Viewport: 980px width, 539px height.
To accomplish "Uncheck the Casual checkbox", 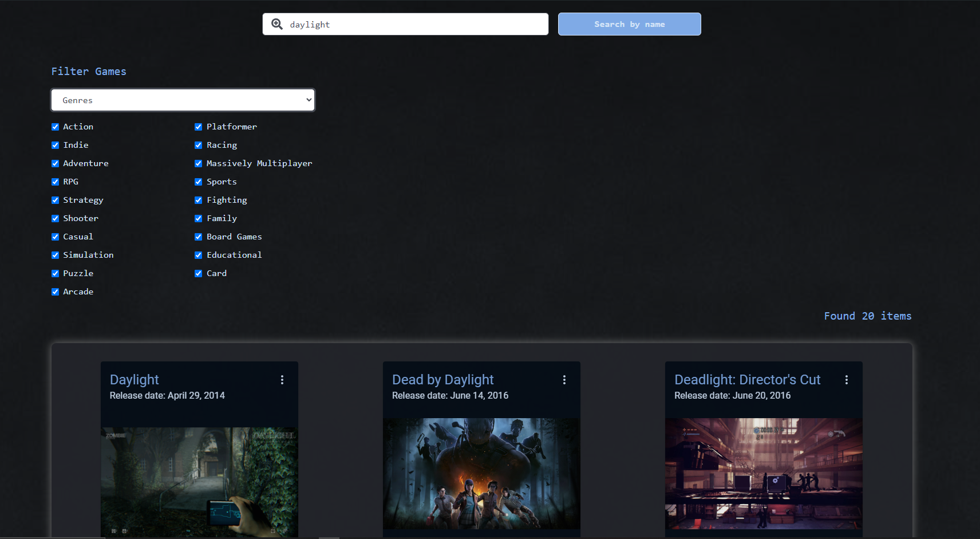I will [56, 237].
